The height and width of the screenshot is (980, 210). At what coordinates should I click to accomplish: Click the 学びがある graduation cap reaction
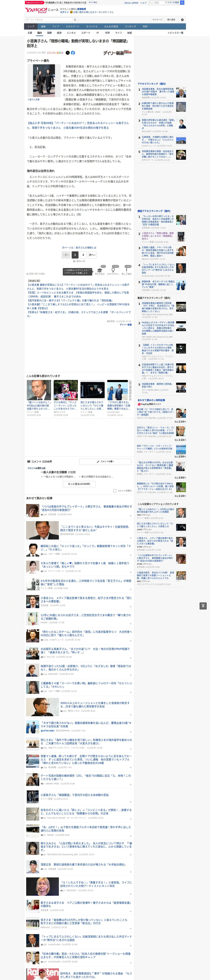(100, 270)
